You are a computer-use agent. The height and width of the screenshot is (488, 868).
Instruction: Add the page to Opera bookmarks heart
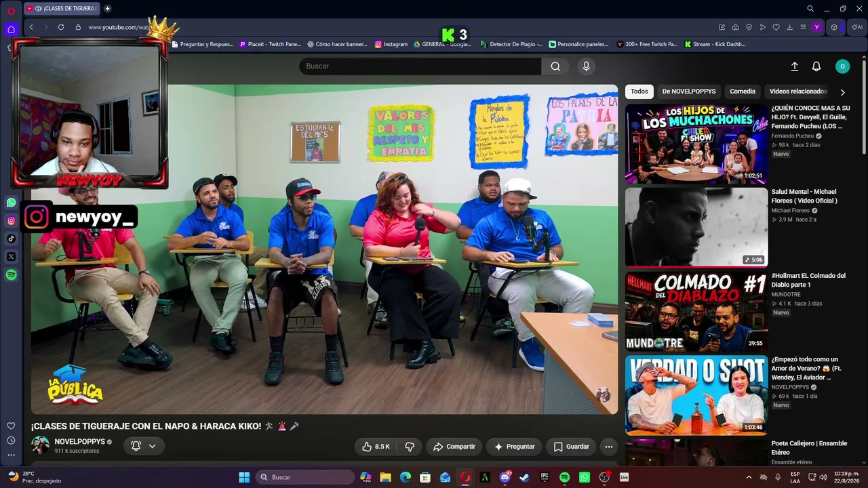pyautogui.click(x=776, y=27)
